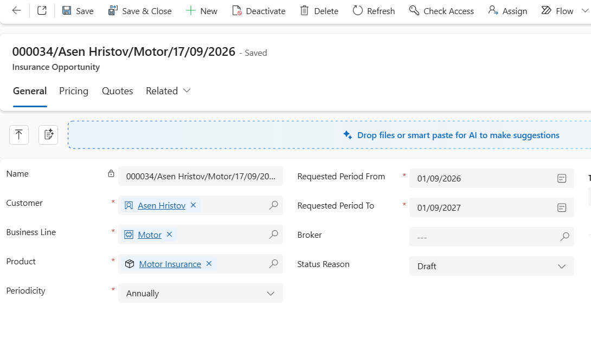The image size is (591, 364).
Task: Search Product lookup magnifier
Action: pyautogui.click(x=274, y=264)
